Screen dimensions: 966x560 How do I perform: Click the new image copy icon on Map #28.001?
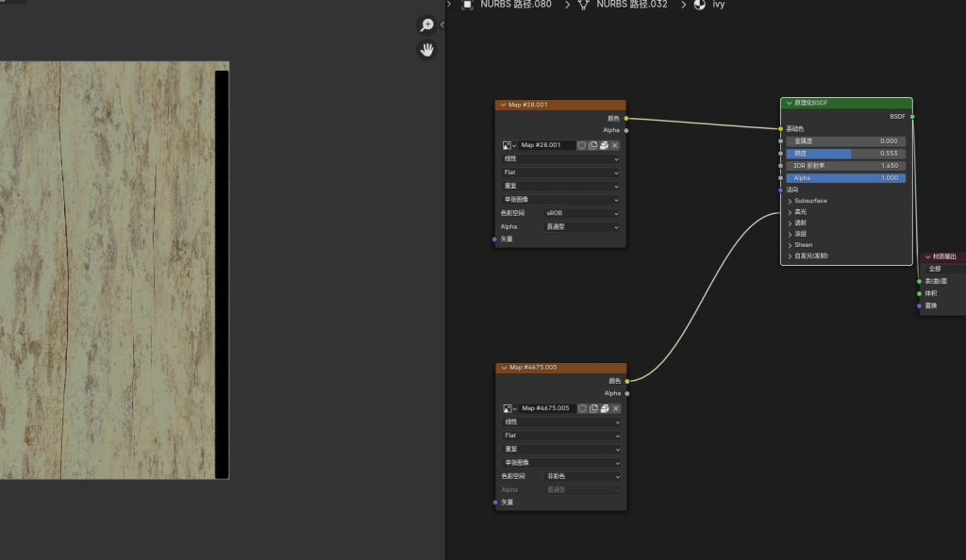[x=593, y=145]
